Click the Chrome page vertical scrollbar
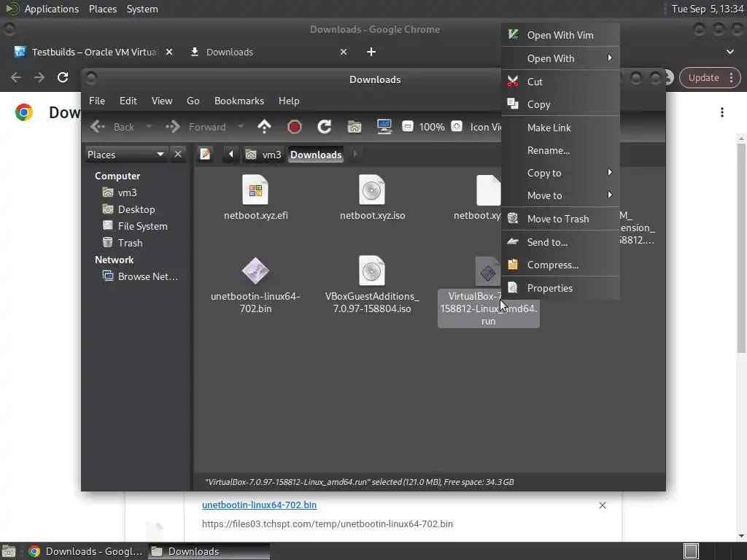This screenshot has width=747, height=560. (x=741, y=248)
